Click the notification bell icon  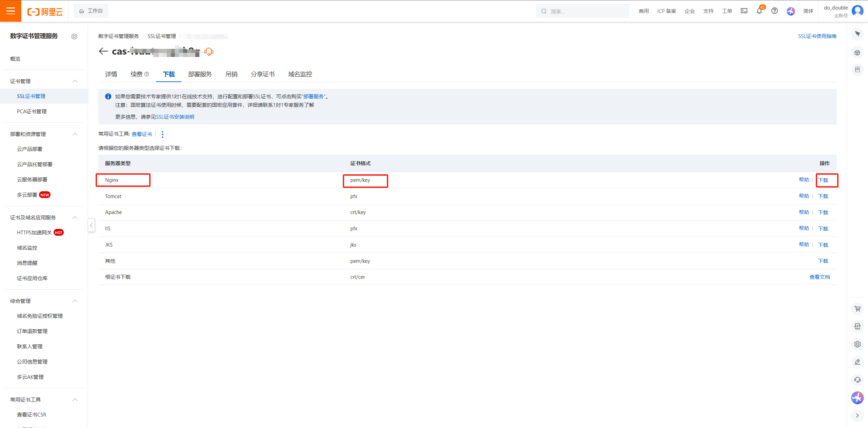click(759, 11)
